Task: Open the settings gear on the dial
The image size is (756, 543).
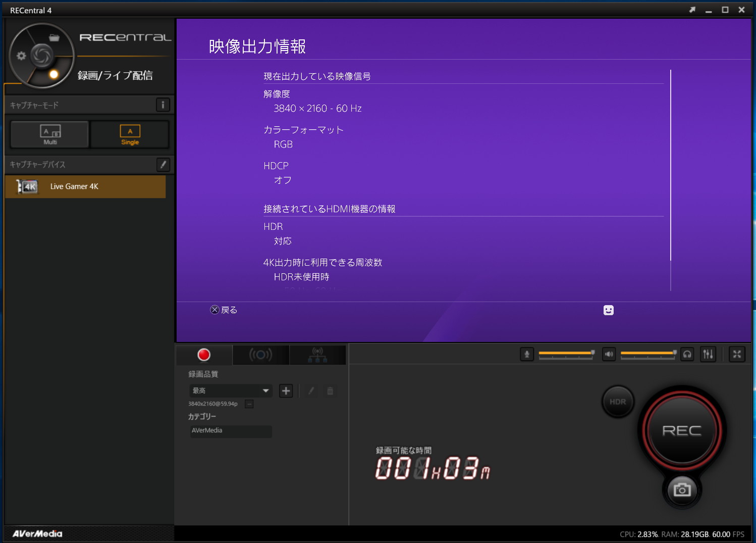Action: 21,56
